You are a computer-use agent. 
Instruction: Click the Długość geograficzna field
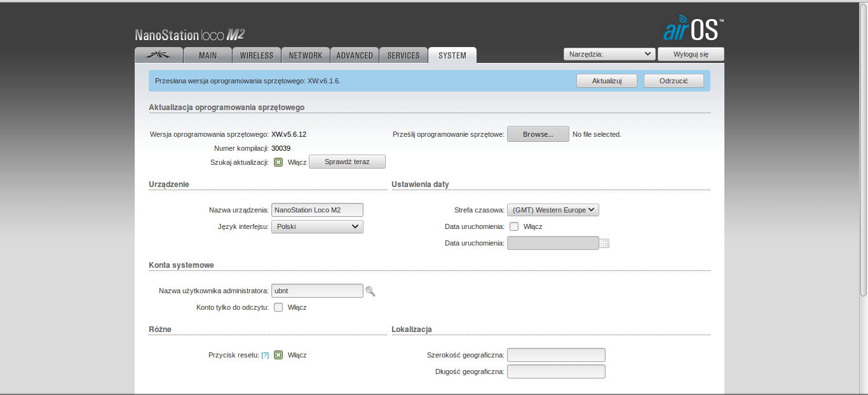(556, 371)
